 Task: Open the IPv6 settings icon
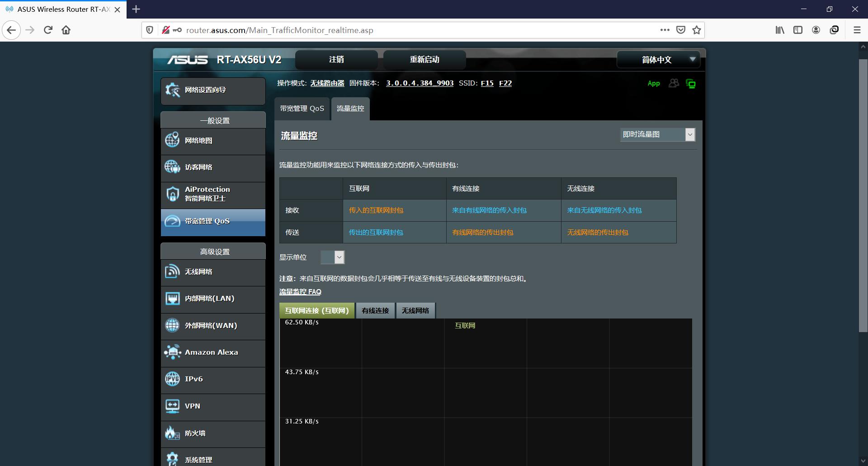pyautogui.click(x=172, y=379)
